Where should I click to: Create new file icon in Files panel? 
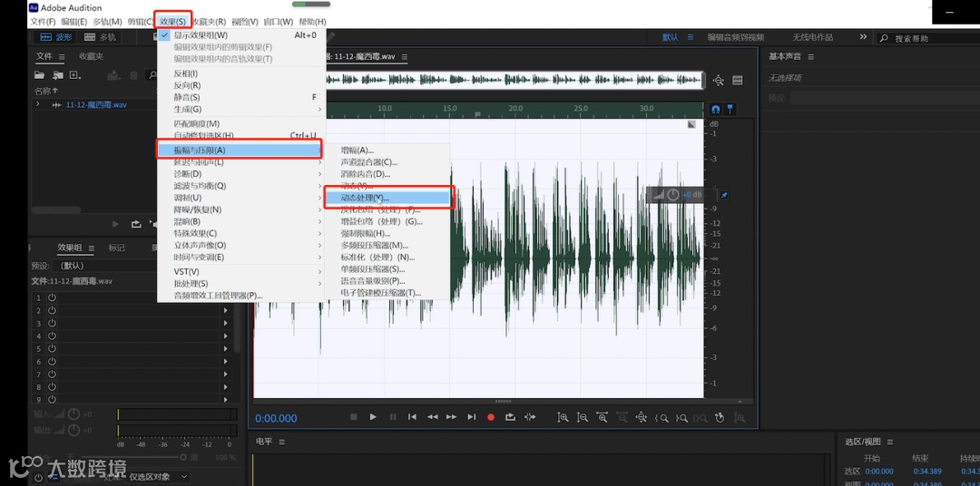tap(75, 75)
